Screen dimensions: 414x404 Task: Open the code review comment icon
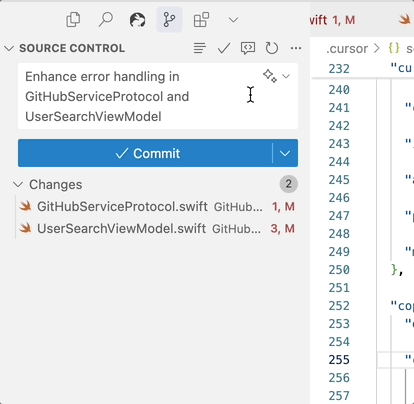[248, 48]
